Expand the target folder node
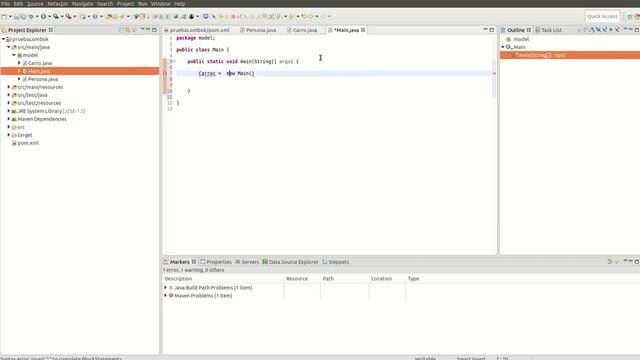Image resolution: width=640 pixels, height=360 pixels. coord(9,135)
